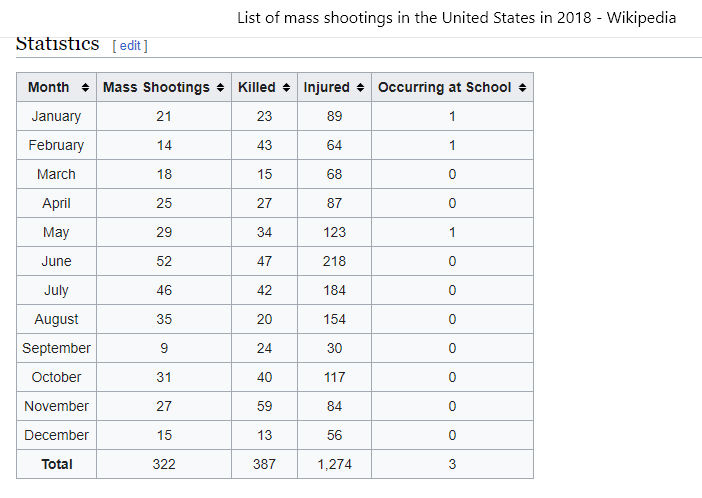Select the December month cell

(56, 436)
